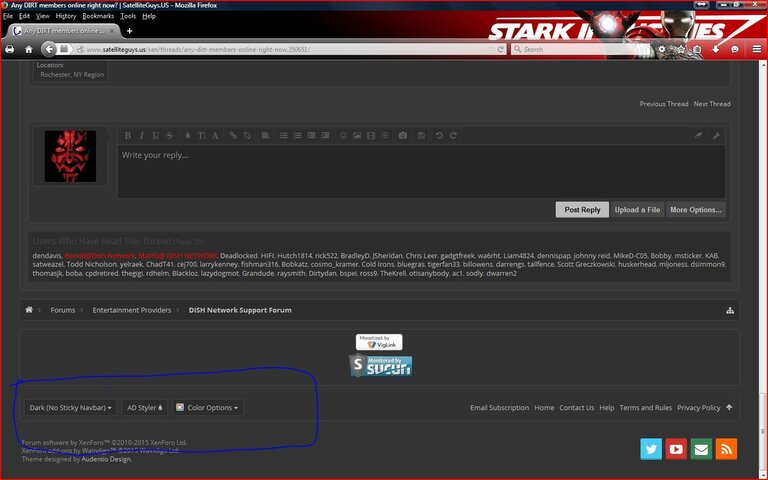768x480 pixels.
Task: Open the Tools menu
Action: tap(128, 16)
